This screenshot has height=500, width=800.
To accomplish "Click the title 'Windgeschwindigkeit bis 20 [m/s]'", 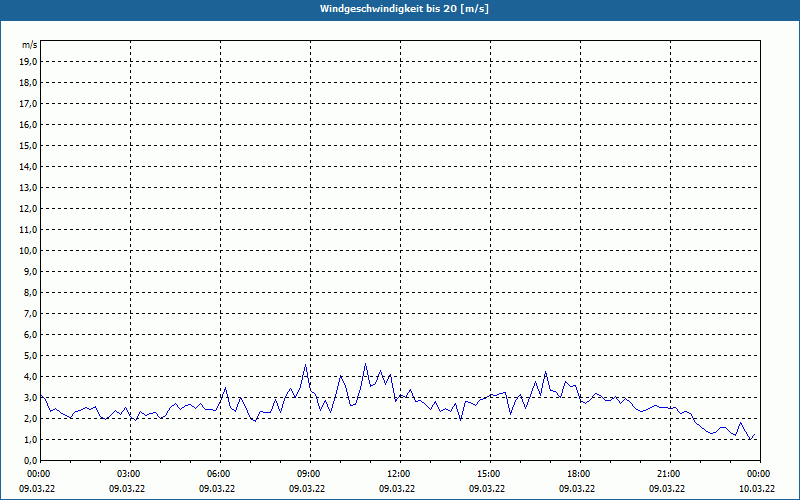I will click(x=405, y=9).
